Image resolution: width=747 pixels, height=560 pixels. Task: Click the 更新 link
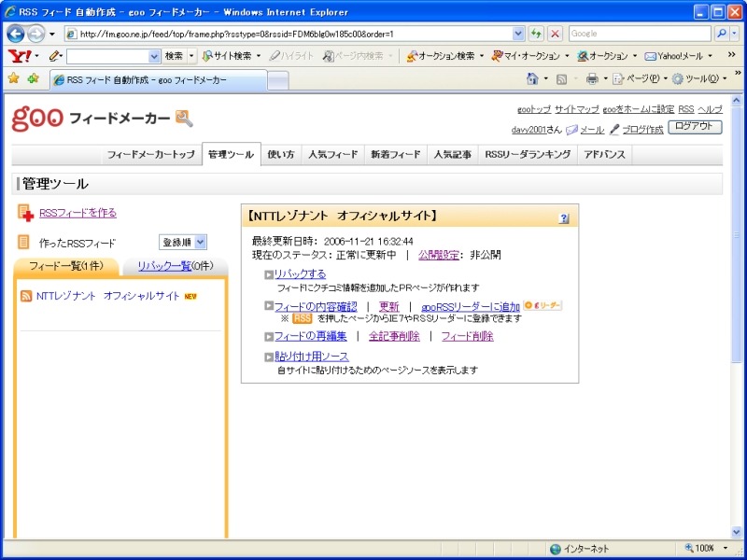click(388, 307)
